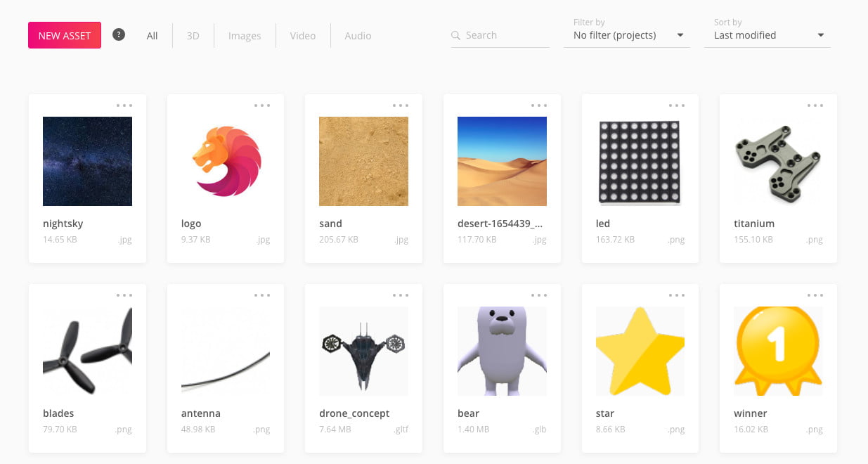
Task: Show the Audio assets tab
Action: tap(358, 36)
